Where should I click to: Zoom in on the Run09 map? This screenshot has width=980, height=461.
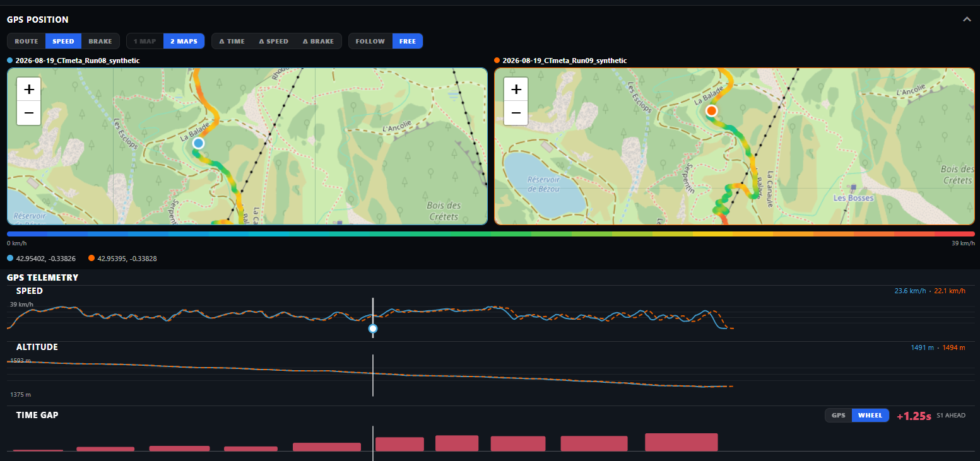pos(516,89)
